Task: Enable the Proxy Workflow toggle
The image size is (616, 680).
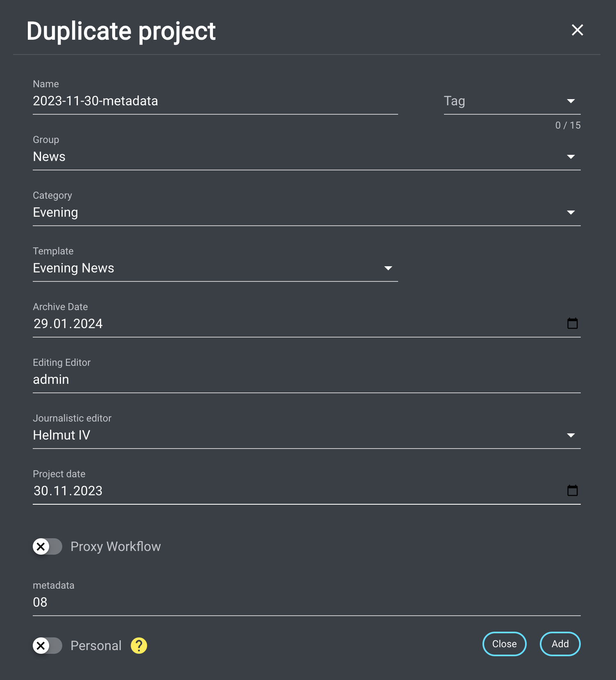Action: pos(48,546)
